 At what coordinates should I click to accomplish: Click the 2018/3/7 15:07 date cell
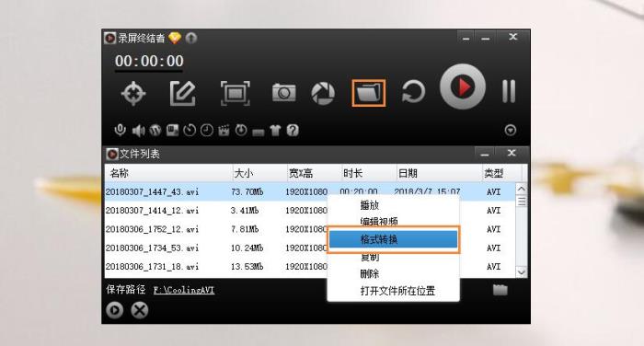tap(427, 192)
